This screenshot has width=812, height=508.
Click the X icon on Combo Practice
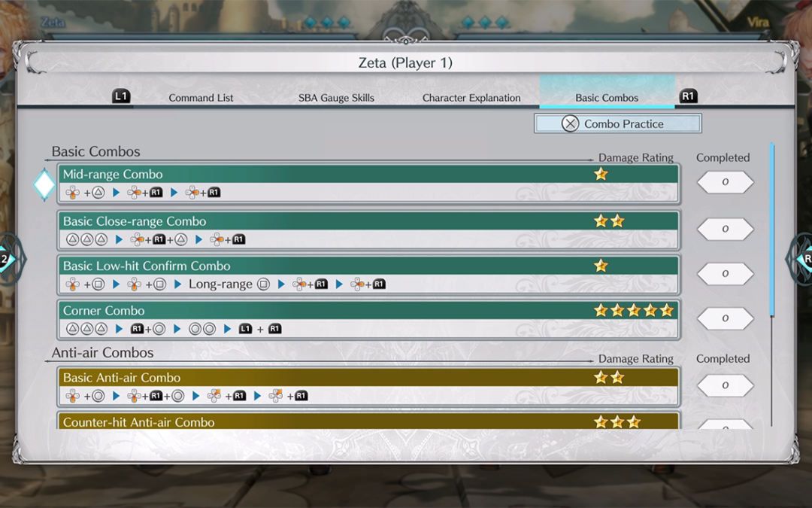coord(571,123)
